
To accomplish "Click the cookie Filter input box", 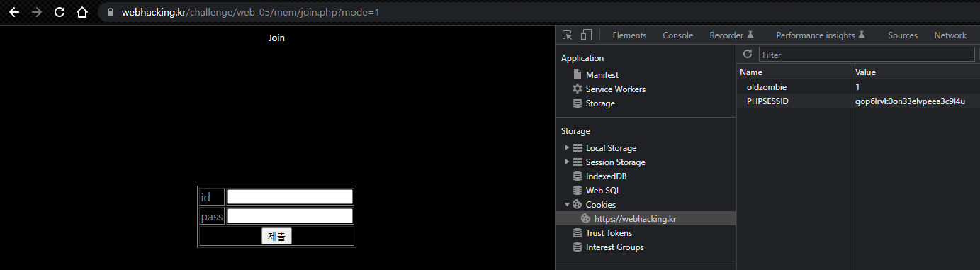I will pos(867,55).
